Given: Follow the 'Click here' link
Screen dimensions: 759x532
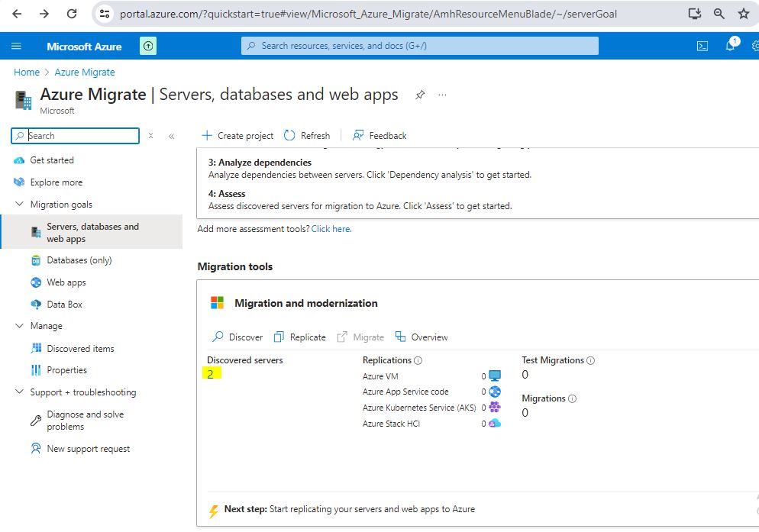Looking at the screenshot, I should click(331, 229).
